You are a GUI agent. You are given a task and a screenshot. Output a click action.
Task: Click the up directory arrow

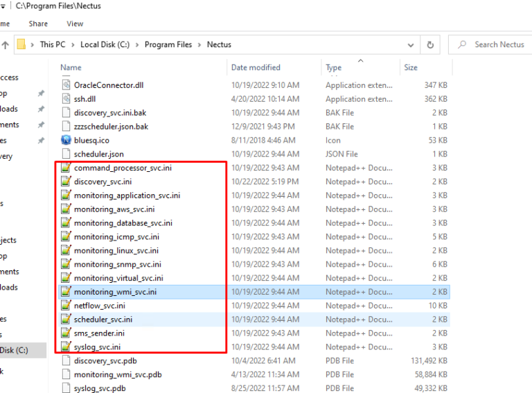pos(5,44)
